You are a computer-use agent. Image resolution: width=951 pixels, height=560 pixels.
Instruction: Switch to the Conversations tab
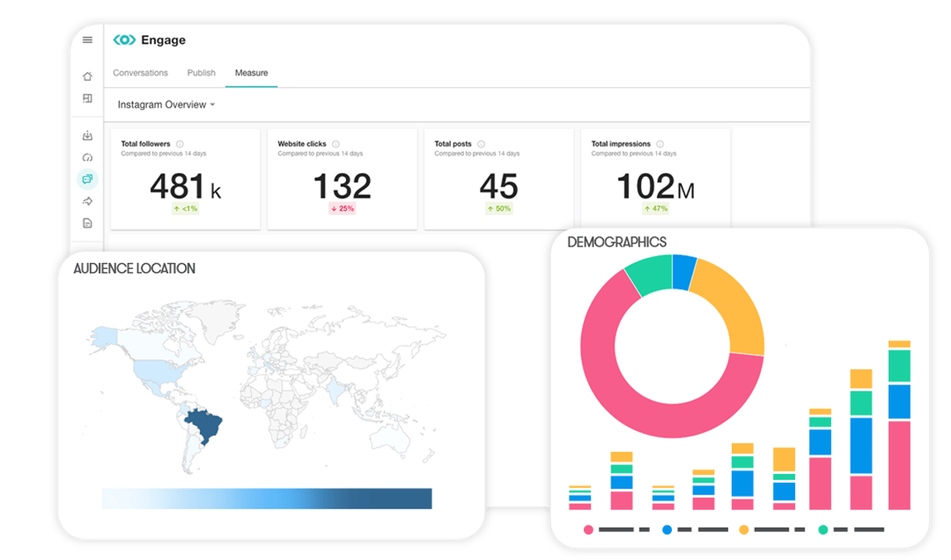[140, 73]
